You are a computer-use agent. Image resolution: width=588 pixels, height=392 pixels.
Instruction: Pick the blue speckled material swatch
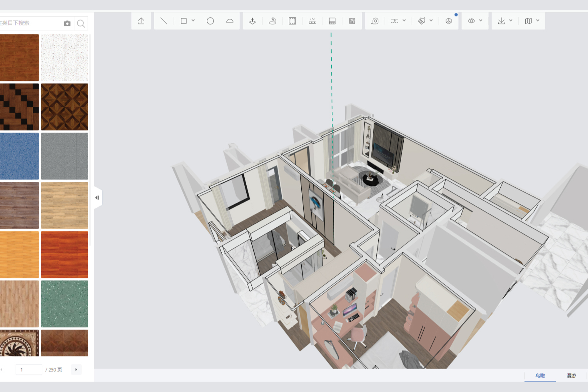coord(19,156)
